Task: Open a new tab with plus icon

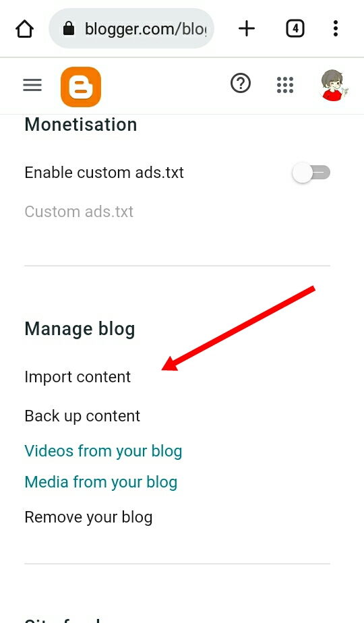Action: click(247, 28)
